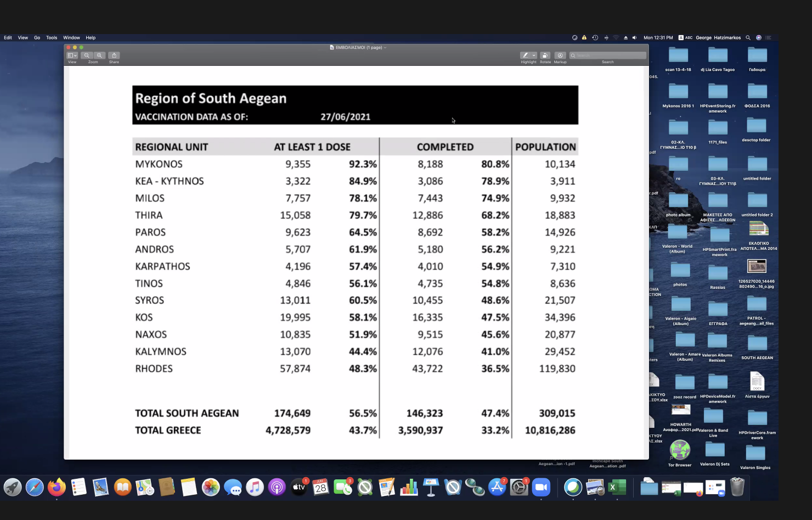Screen dimensions: 812x520
Task: Open Podcasts from the Dock
Action: point(277,487)
